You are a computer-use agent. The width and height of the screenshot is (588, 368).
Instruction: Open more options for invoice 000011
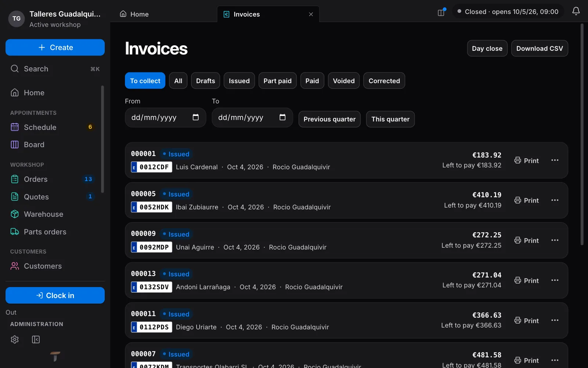(555, 321)
